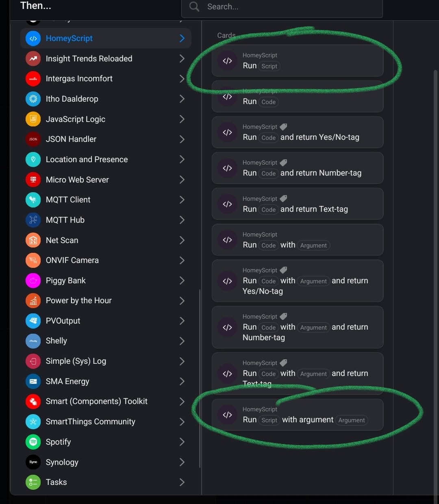Expand the SMA Energy chevron
This screenshot has height=504, width=439.
182,381
